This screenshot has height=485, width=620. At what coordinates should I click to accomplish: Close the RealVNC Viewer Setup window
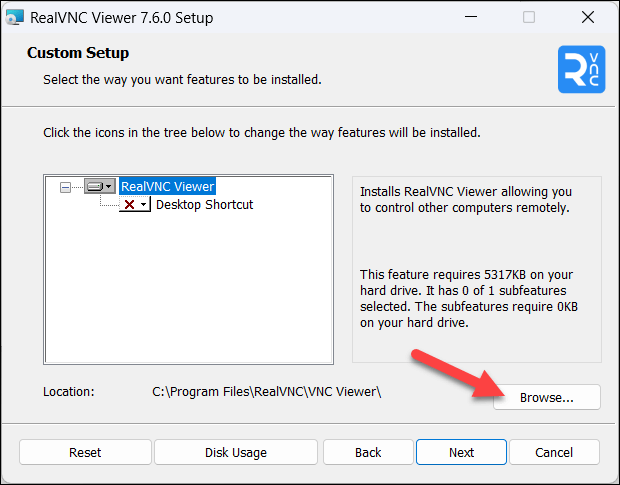click(x=586, y=18)
